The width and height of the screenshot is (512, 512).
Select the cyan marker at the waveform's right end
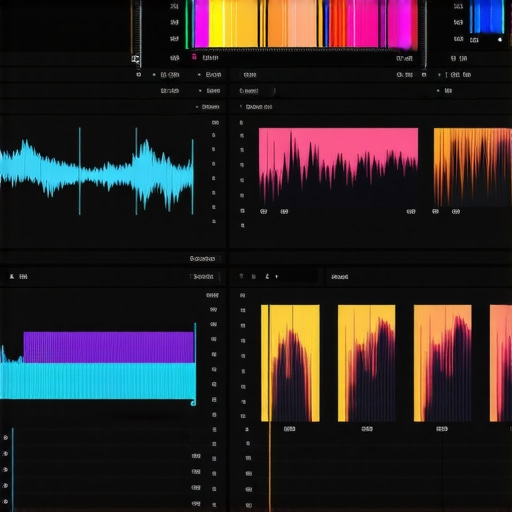click(193, 177)
